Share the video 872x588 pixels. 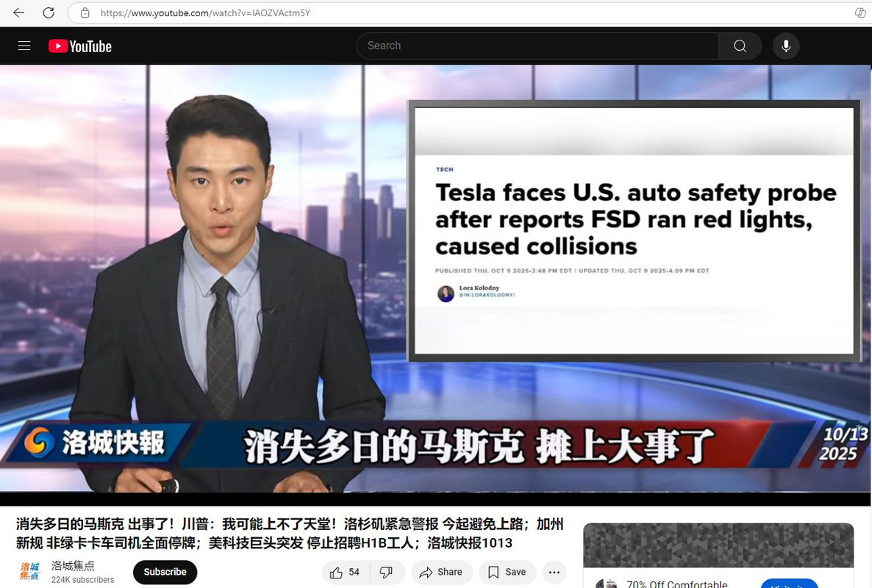tap(442, 572)
